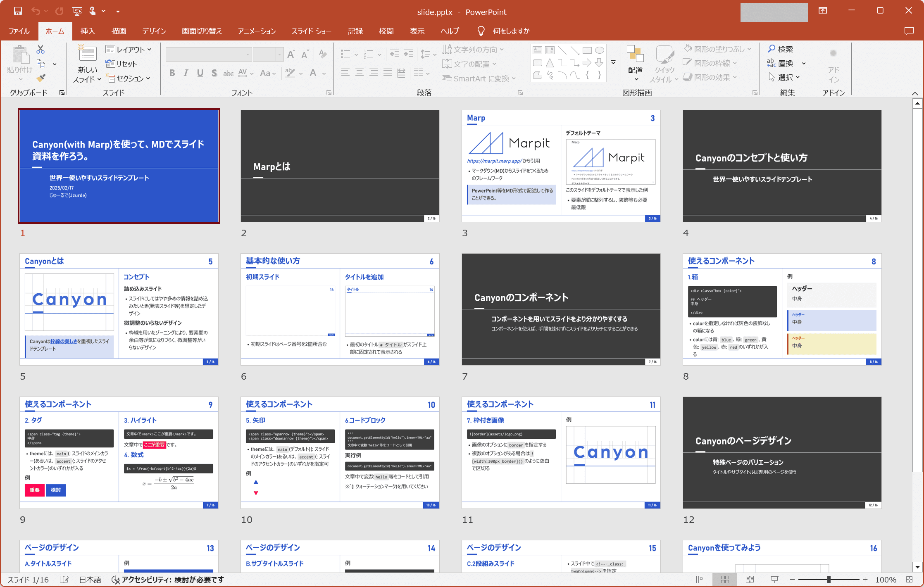Viewport: 924px width, 587px height.
Task: Select slide 7 thumbnail Canyonのコンポーネント
Action: [561, 309]
